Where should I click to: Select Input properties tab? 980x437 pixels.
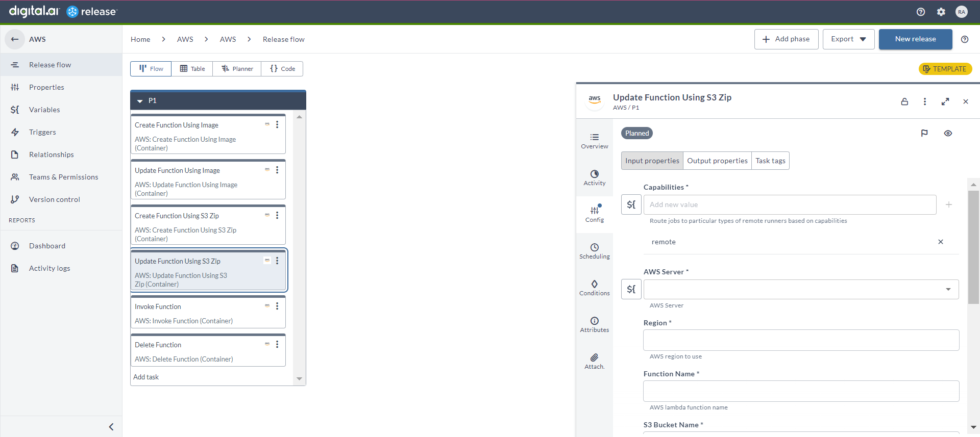[652, 161]
